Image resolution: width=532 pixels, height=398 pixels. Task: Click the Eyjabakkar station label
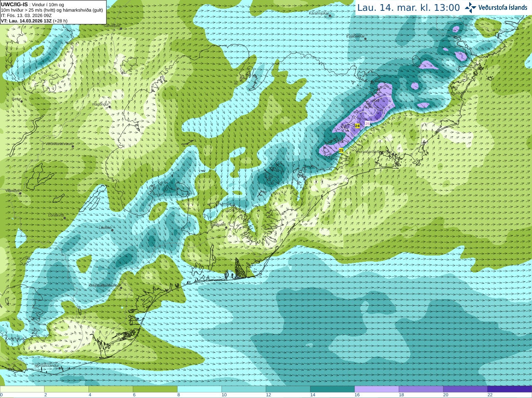coord(356,37)
